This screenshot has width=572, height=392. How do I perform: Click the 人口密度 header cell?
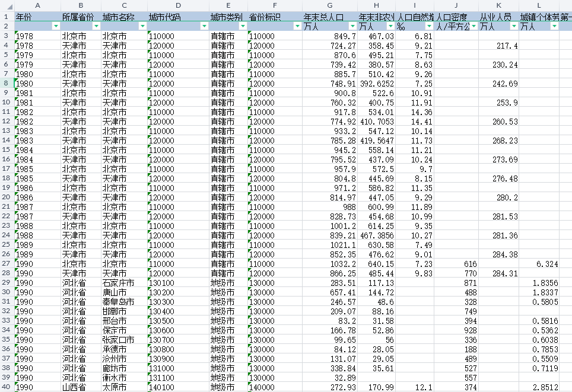pyautogui.click(x=456, y=17)
